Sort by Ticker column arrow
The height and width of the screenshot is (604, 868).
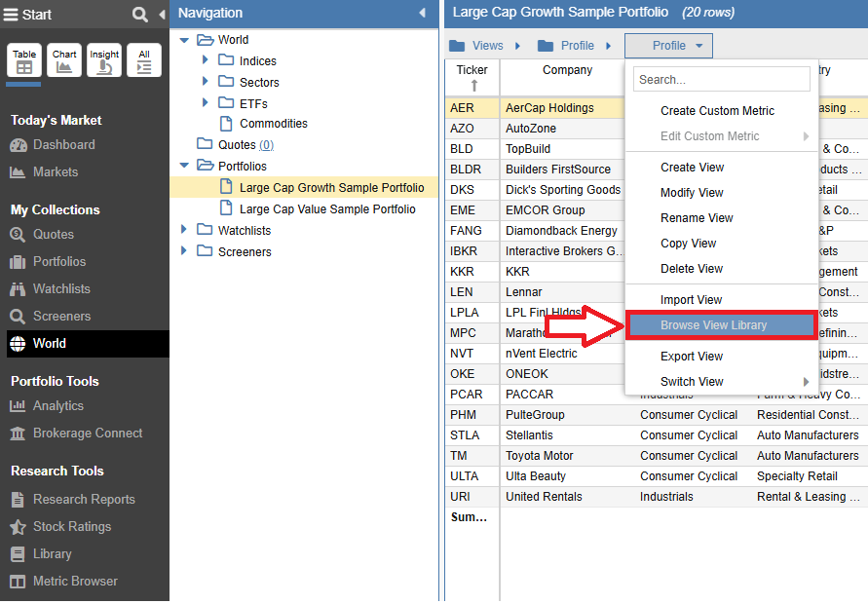pyautogui.click(x=473, y=86)
